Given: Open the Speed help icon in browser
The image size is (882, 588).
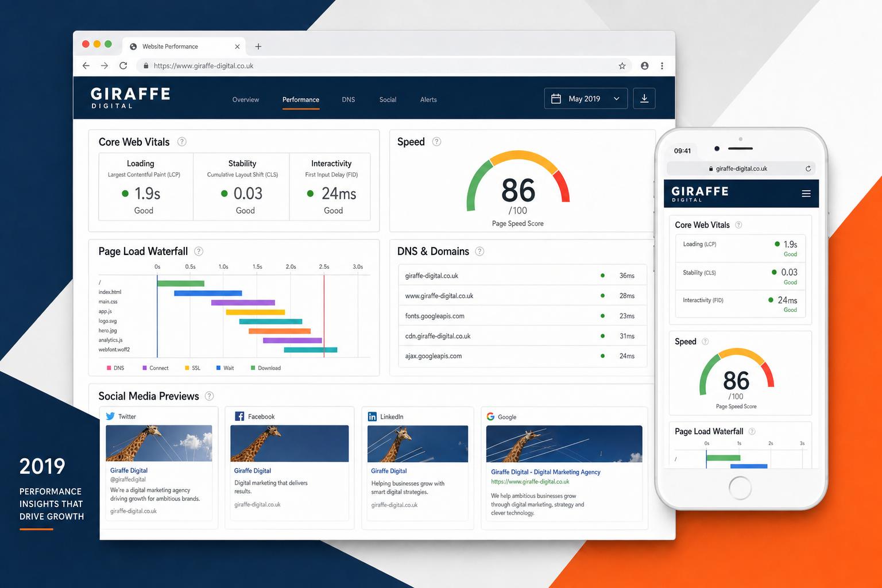Looking at the screenshot, I should pos(436,142).
